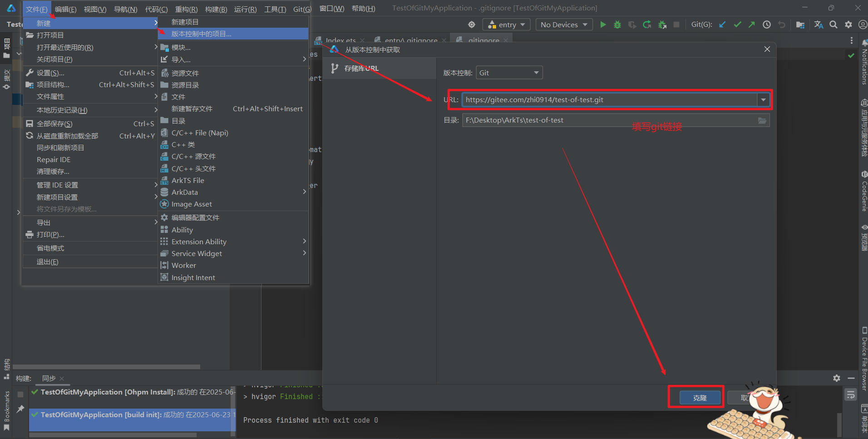Image resolution: width=868 pixels, height=439 pixels.
Task: Click the browse folder icon in directory field
Action: tap(762, 120)
